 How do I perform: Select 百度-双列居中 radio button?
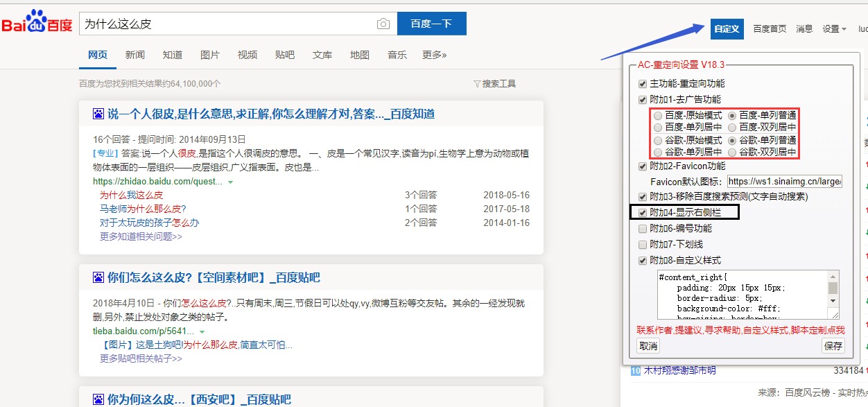[x=732, y=128]
